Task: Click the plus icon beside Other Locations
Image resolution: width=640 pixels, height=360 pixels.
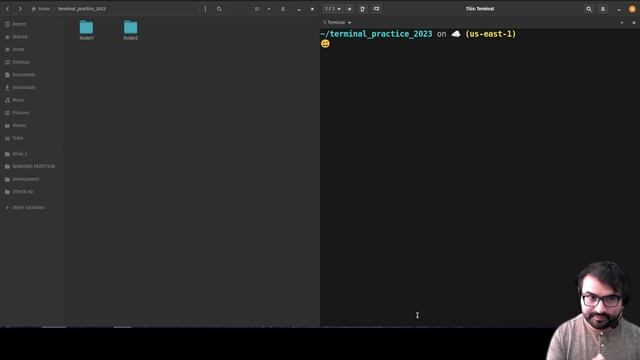Action: (7, 207)
